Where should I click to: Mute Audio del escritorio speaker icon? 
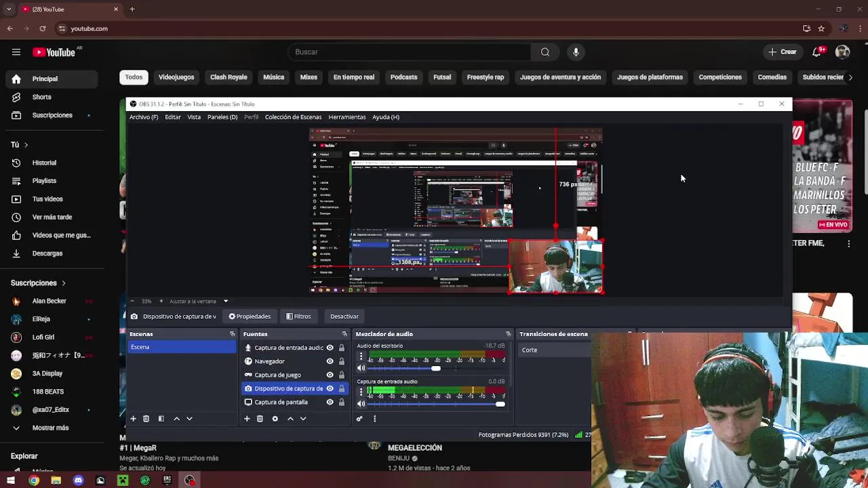(x=361, y=368)
